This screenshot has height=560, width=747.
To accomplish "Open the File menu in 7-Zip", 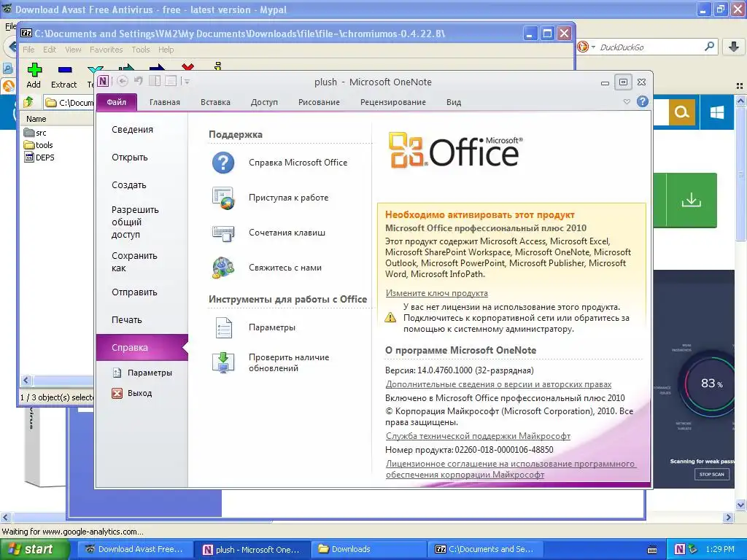I will (x=28, y=50).
